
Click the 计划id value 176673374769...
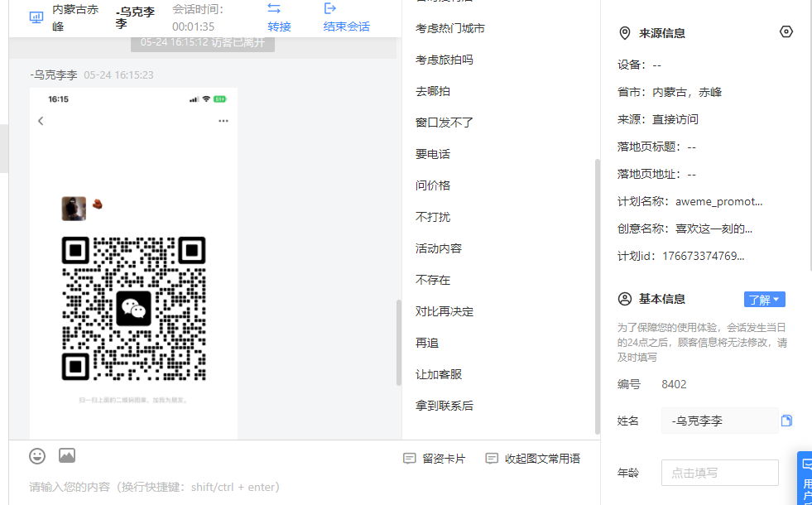tap(704, 256)
